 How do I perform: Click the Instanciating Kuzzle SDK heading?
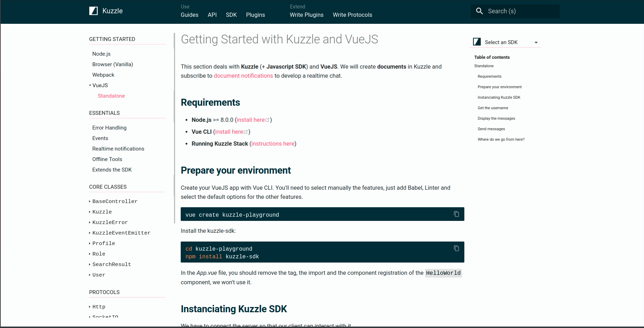click(x=234, y=309)
